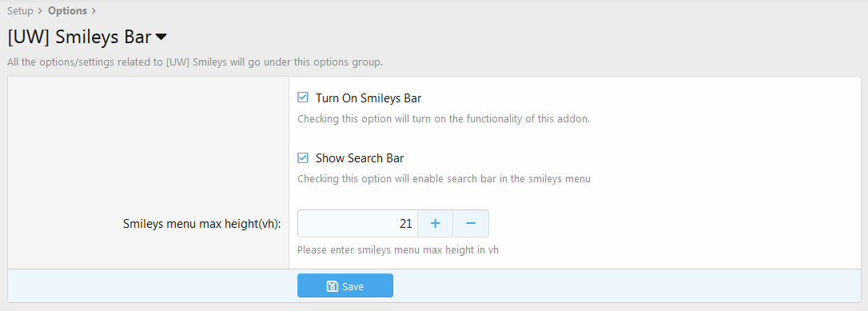Focus the max height number field showing 21
Image resolution: width=868 pixels, height=311 pixels.
[357, 224]
